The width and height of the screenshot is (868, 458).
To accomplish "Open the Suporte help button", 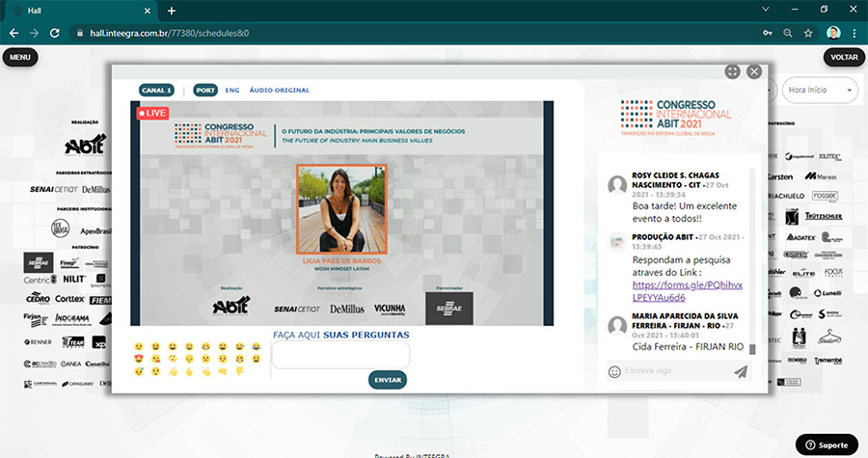I will [x=827, y=445].
